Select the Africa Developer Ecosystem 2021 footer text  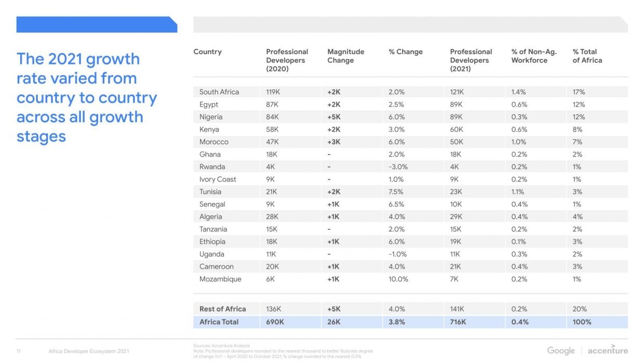point(89,352)
